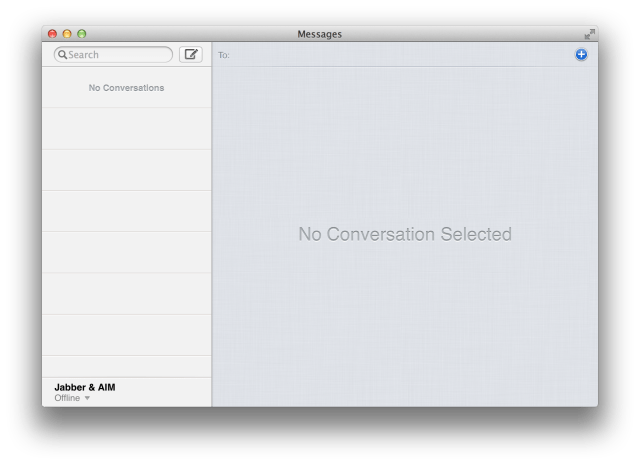
Task: Zoom the window with the green button
Action: click(x=82, y=34)
